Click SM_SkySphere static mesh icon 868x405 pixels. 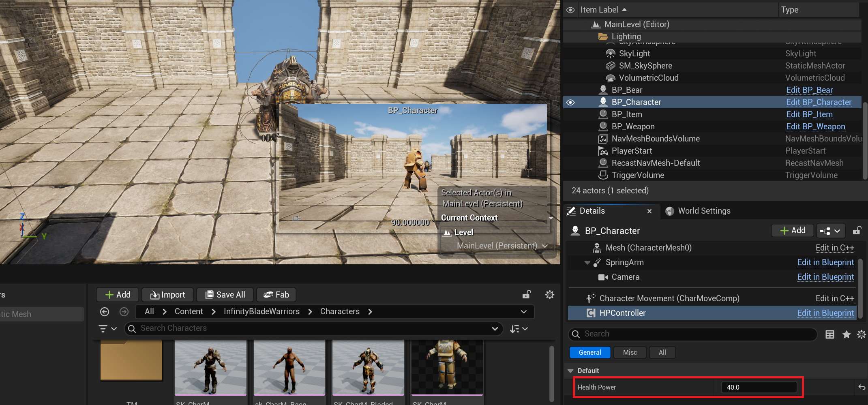[611, 66]
